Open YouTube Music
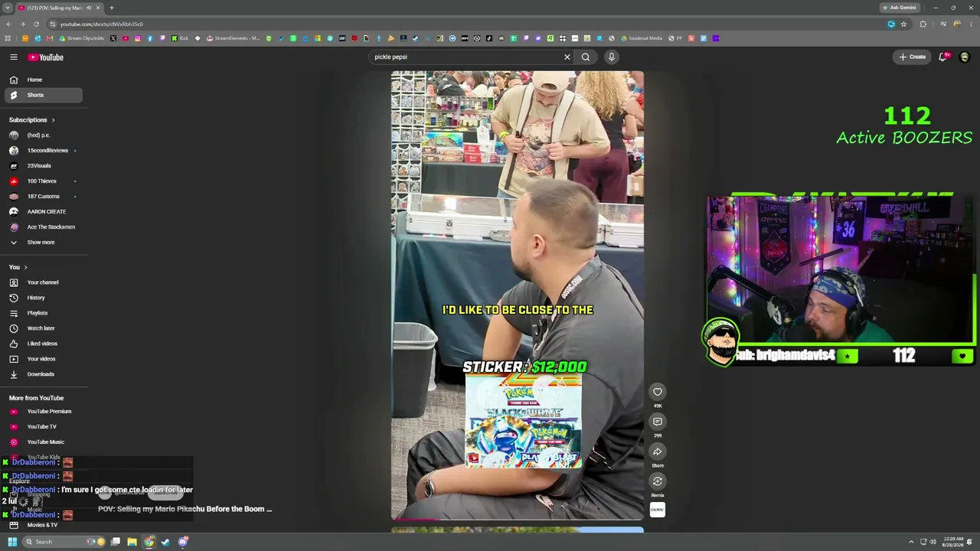The height and width of the screenshot is (551, 980). [42, 442]
